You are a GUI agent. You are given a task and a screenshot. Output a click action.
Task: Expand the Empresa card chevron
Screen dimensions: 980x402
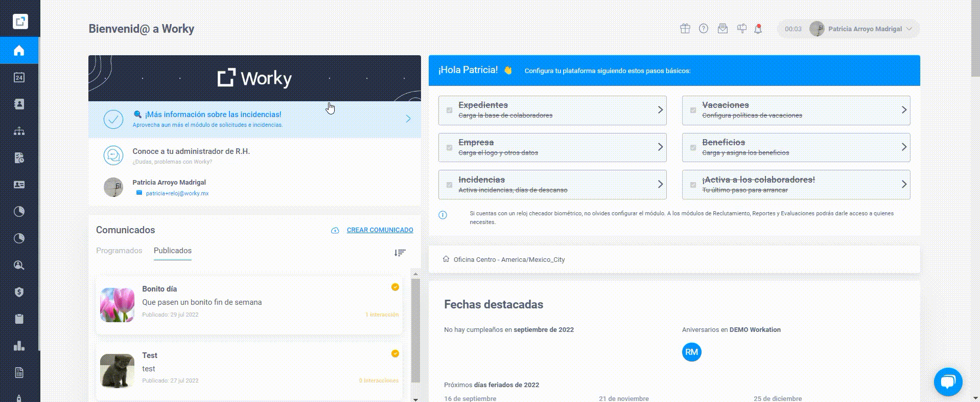point(660,147)
